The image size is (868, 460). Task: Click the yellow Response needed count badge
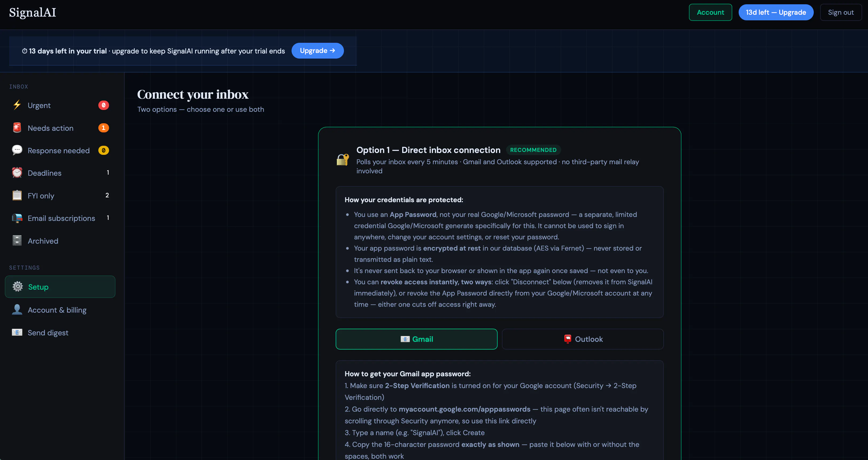tap(103, 150)
